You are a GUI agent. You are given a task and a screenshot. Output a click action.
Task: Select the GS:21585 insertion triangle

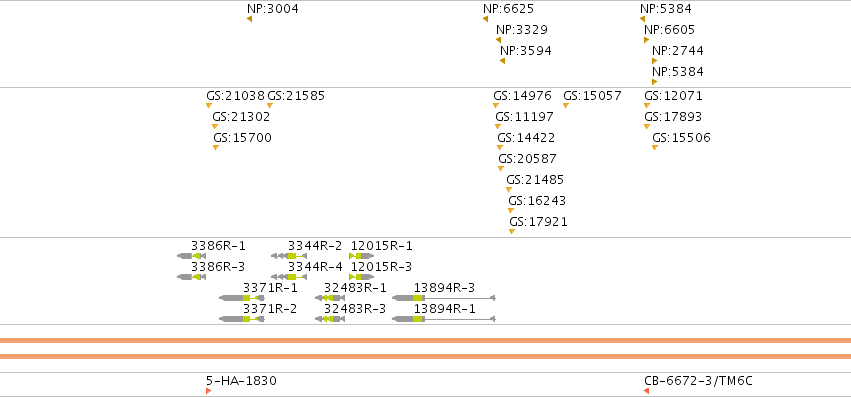pos(270,105)
